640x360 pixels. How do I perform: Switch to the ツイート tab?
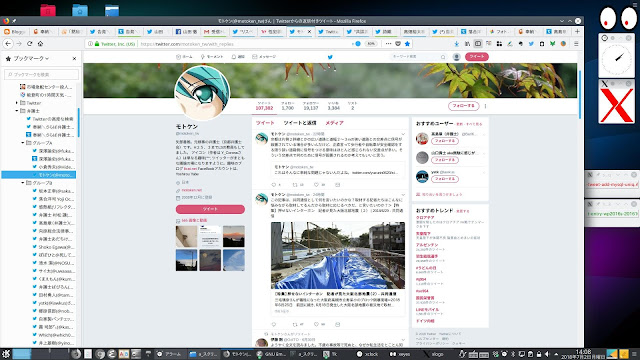click(265, 123)
